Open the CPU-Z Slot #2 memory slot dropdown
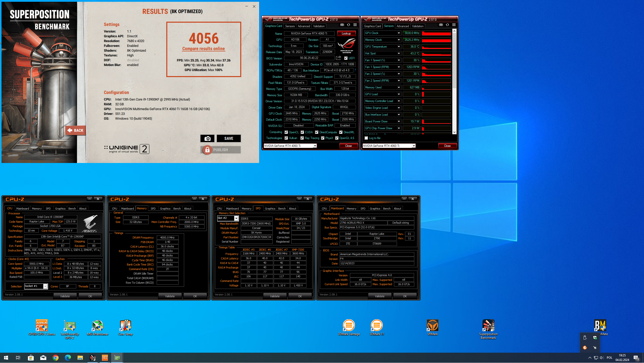The image size is (644, 363). coord(236,218)
